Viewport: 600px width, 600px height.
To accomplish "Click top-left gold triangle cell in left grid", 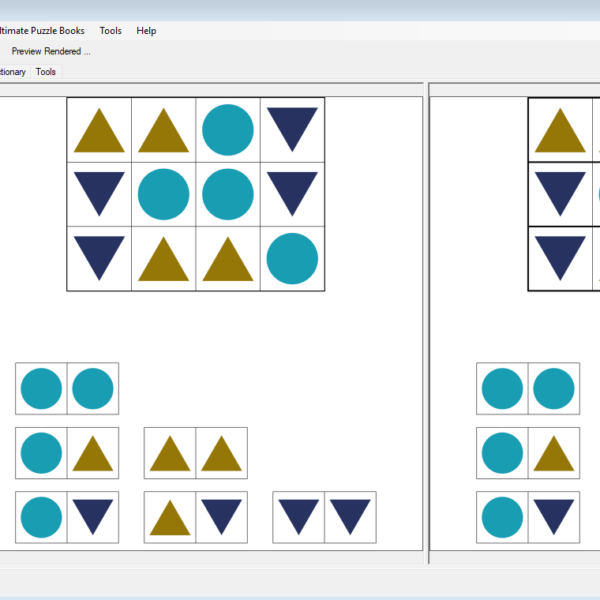I will 99,130.
